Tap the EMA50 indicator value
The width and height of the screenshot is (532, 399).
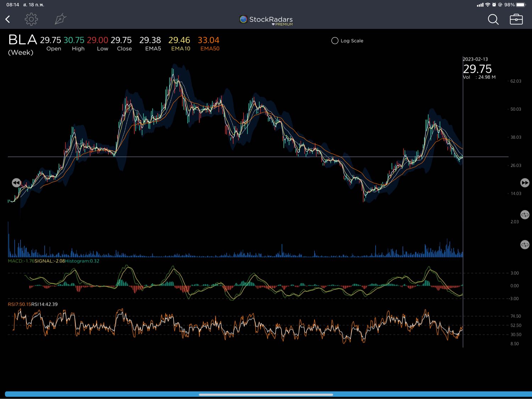click(x=209, y=40)
